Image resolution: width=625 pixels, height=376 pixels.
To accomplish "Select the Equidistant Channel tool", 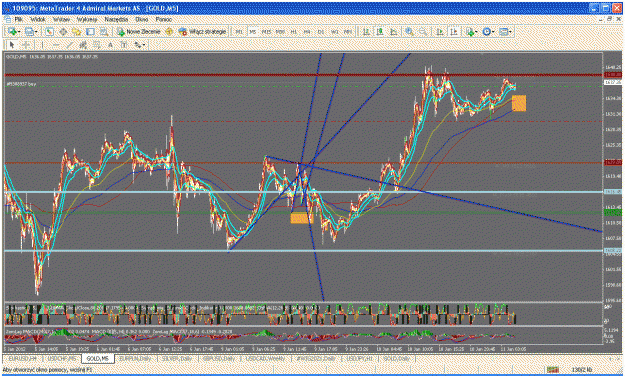I will pyautogui.click(x=83, y=45).
